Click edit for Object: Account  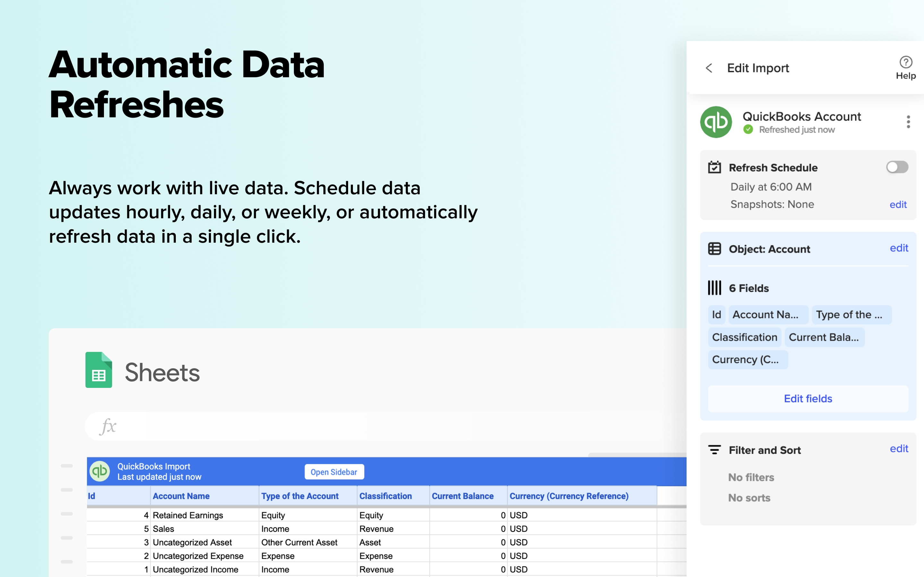[x=899, y=248]
